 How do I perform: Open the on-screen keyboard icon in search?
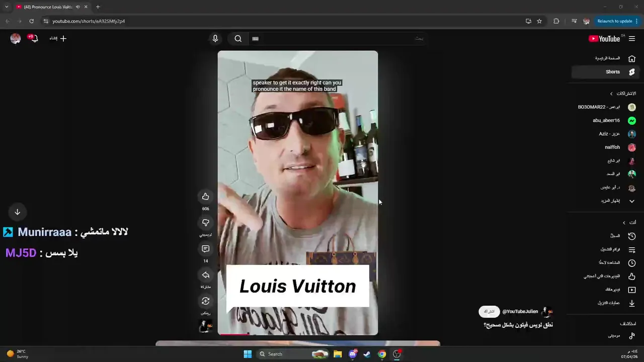tap(255, 39)
